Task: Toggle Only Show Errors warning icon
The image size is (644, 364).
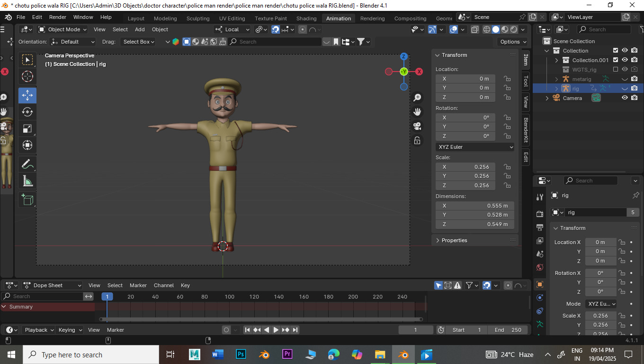Action: 457,285
